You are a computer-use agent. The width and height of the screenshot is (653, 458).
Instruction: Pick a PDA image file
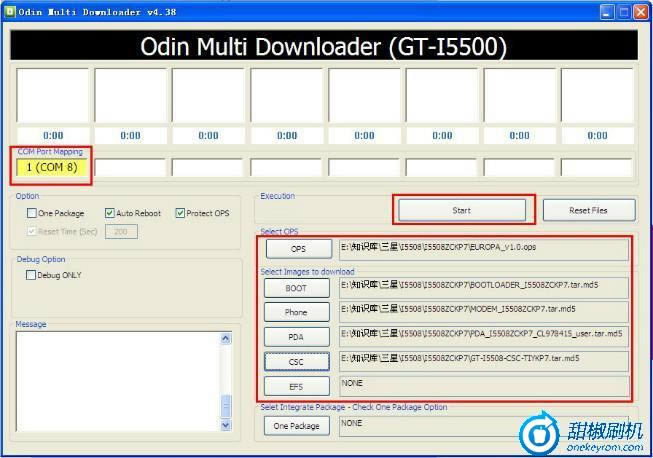[x=297, y=337]
